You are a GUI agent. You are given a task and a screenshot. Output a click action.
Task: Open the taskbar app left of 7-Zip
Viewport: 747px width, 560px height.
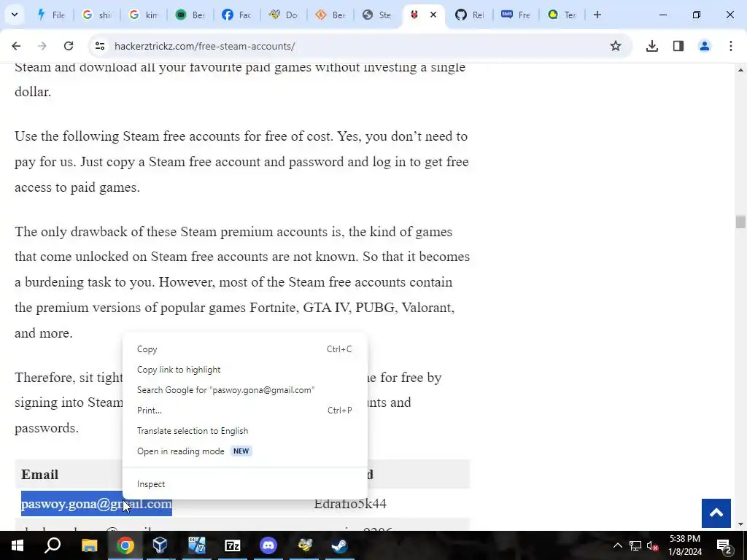[x=196, y=545]
